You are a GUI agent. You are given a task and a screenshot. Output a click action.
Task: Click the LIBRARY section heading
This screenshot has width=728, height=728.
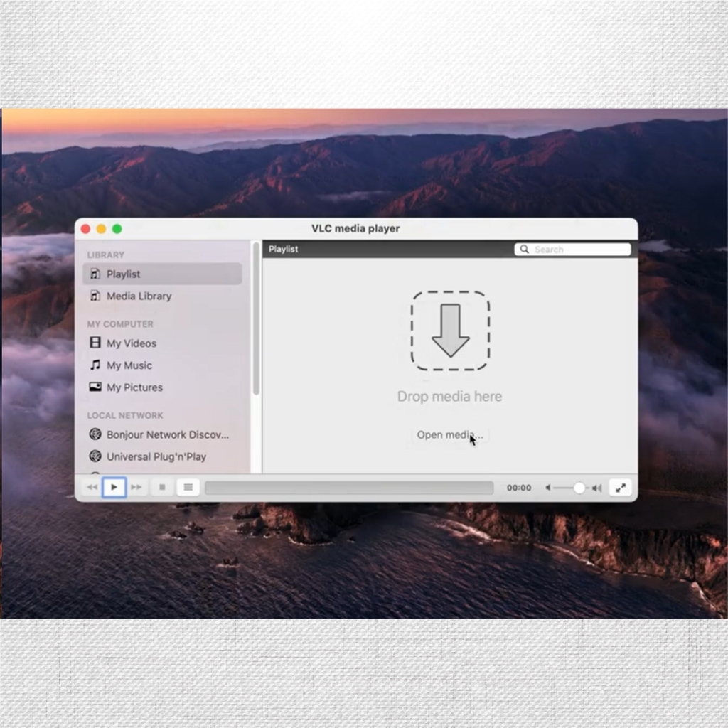(106, 255)
